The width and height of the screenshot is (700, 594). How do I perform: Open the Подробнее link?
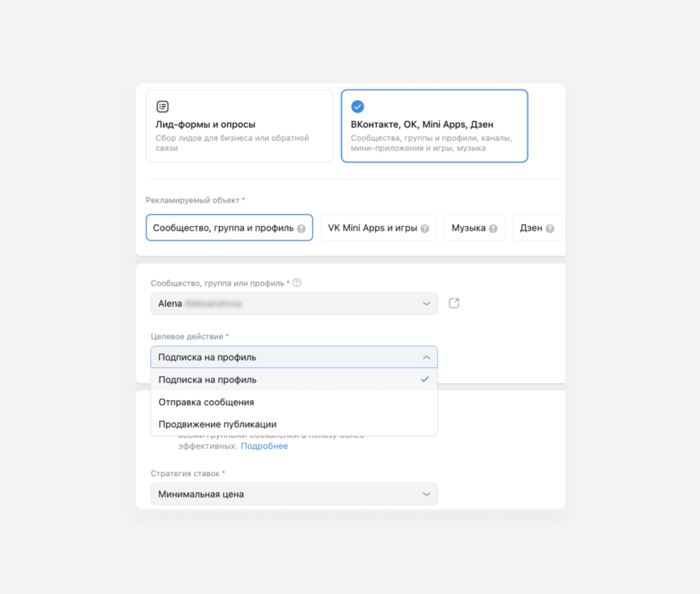click(x=264, y=446)
